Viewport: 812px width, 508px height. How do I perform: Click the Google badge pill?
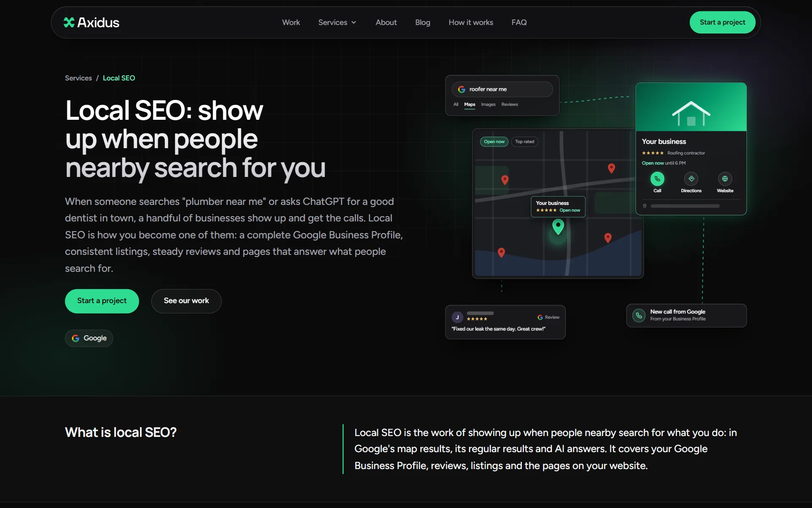(89, 338)
